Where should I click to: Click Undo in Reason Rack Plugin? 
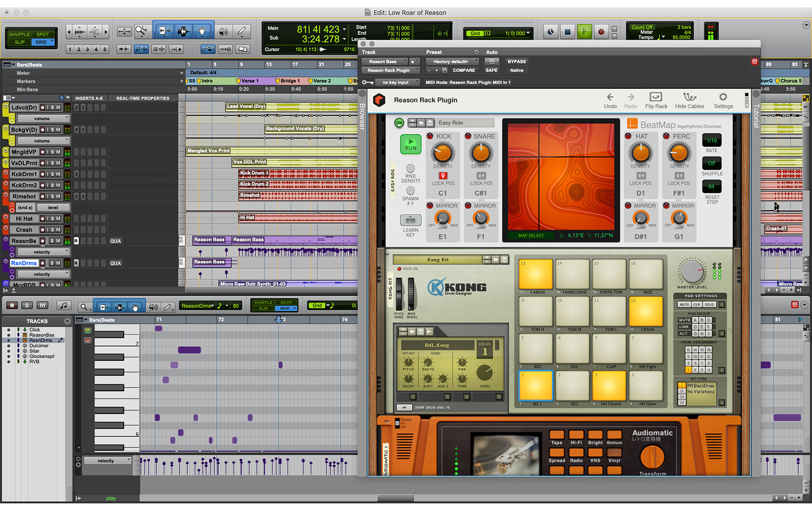[x=610, y=100]
